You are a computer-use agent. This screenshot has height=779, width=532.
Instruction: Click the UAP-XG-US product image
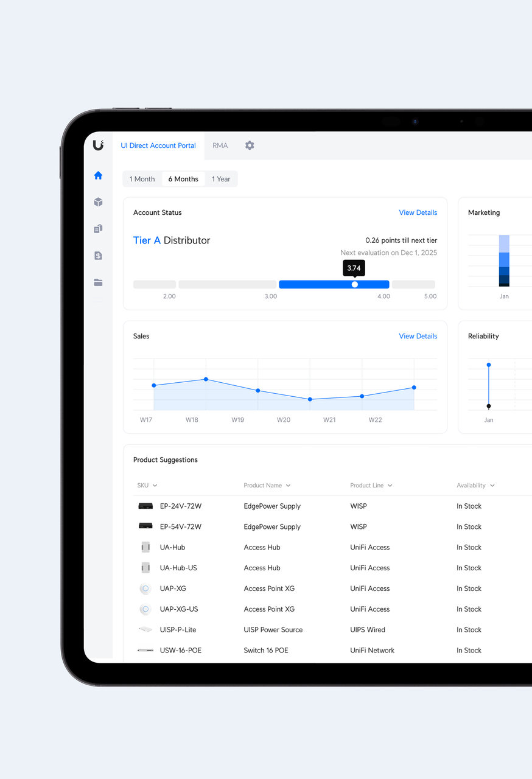pyautogui.click(x=145, y=609)
